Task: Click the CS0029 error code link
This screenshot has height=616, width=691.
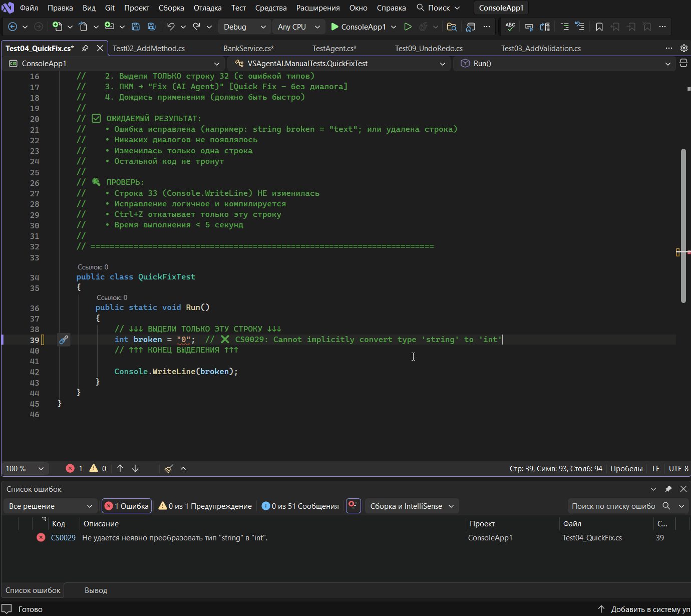Action: (63, 538)
